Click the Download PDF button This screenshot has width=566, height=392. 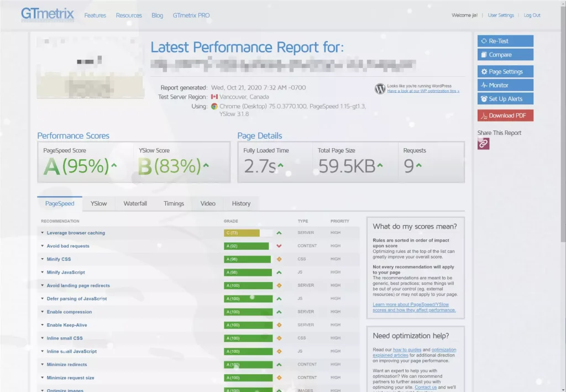pos(505,116)
